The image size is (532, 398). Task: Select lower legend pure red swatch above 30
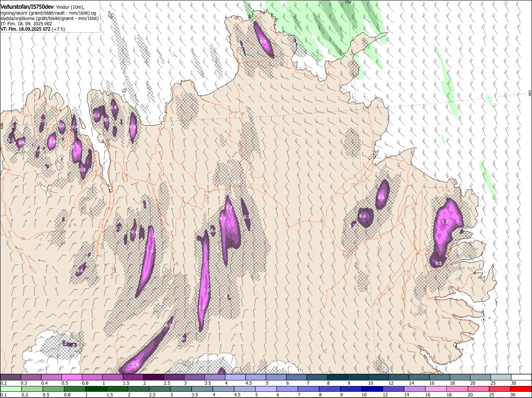pyautogui.click(x=521, y=389)
